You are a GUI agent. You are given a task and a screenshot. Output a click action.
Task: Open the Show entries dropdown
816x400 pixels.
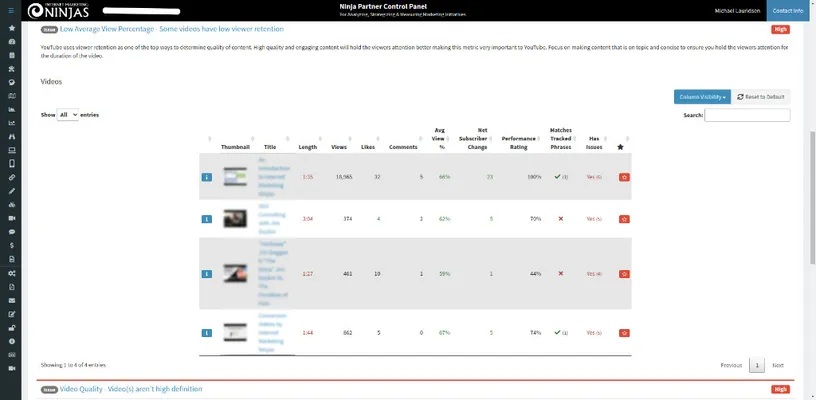(68, 115)
